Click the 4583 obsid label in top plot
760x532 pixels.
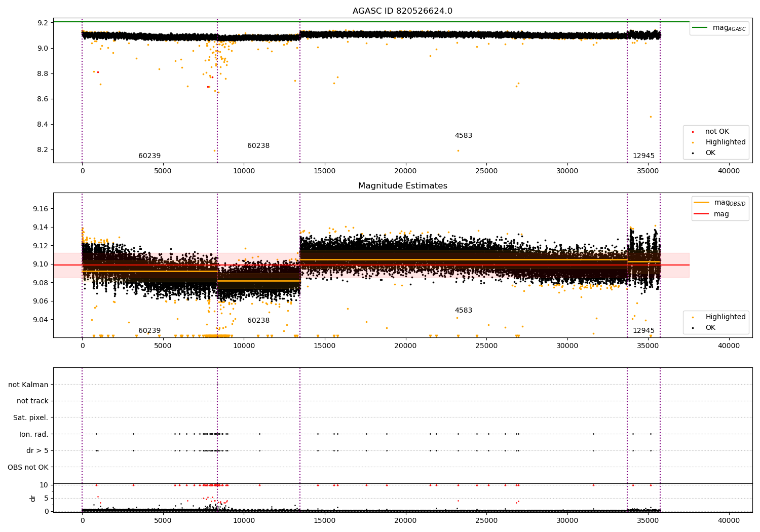coord(464,135)
